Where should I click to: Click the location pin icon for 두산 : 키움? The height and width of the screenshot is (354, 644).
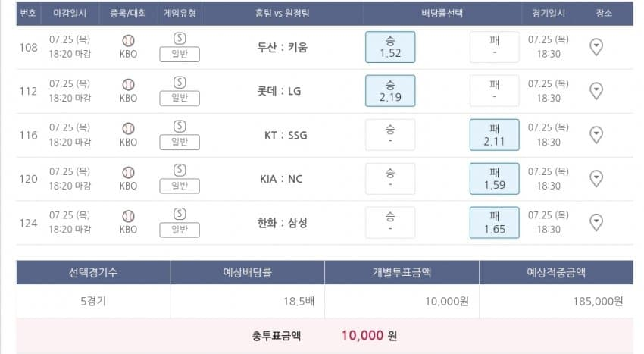[596, 47]
